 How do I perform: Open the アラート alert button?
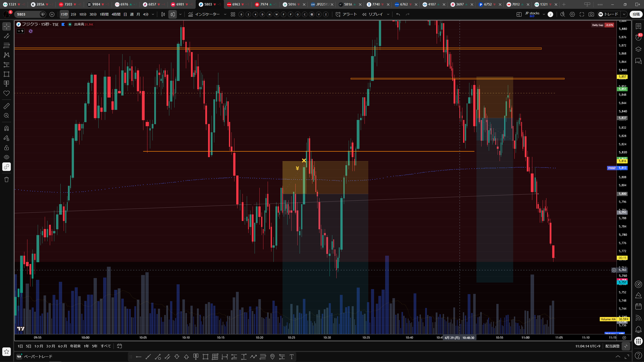click(x=346, y=14)
